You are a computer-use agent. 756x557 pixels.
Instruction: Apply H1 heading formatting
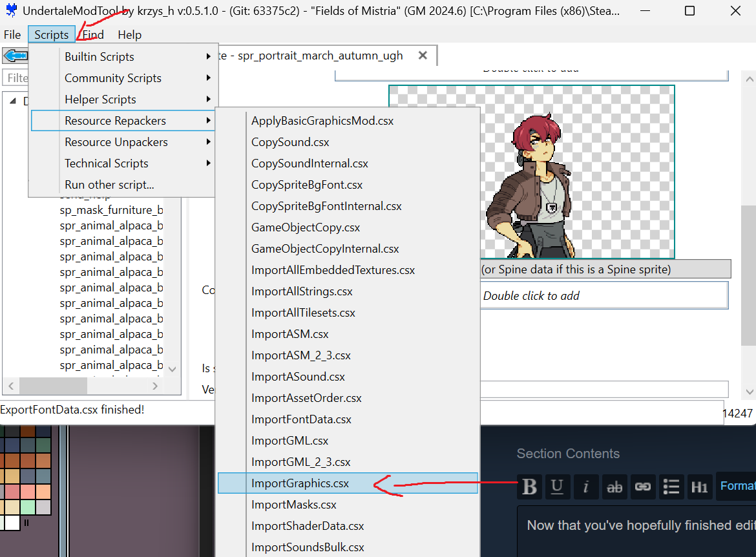pyautogui.click(x=700, y=487)
